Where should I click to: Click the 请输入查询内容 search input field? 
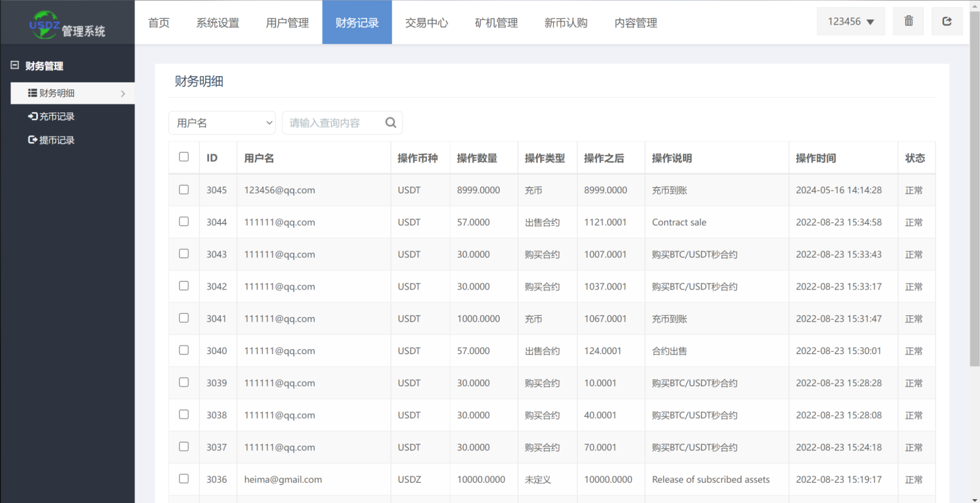[x=329, y=122]
